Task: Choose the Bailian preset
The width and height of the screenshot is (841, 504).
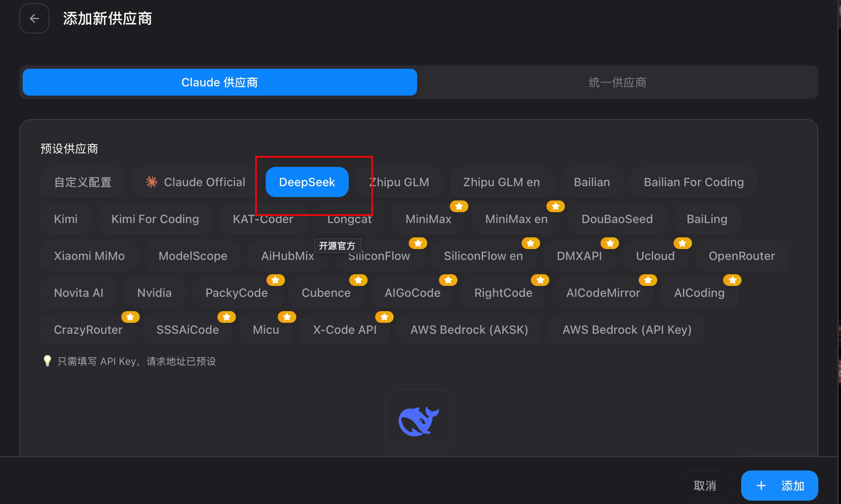Action: [592, 182]
